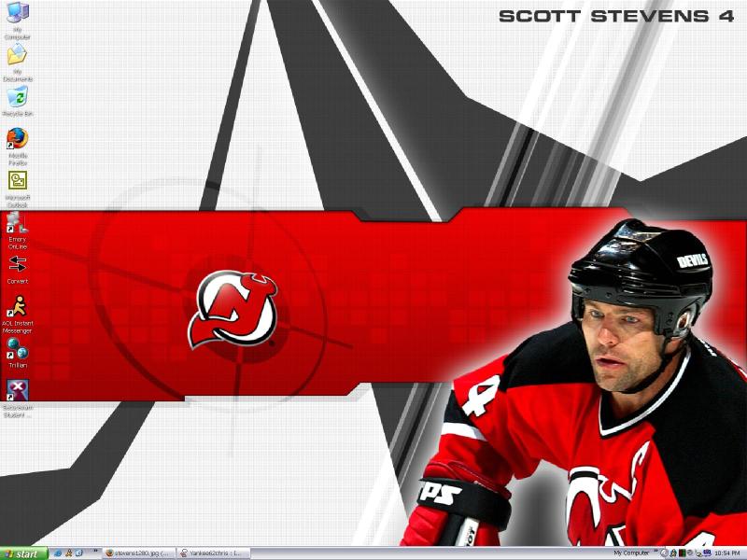Screen dimensions: 747x560
Task: Open the My Computer desktop icon
Action: click(x=18, y=15)
